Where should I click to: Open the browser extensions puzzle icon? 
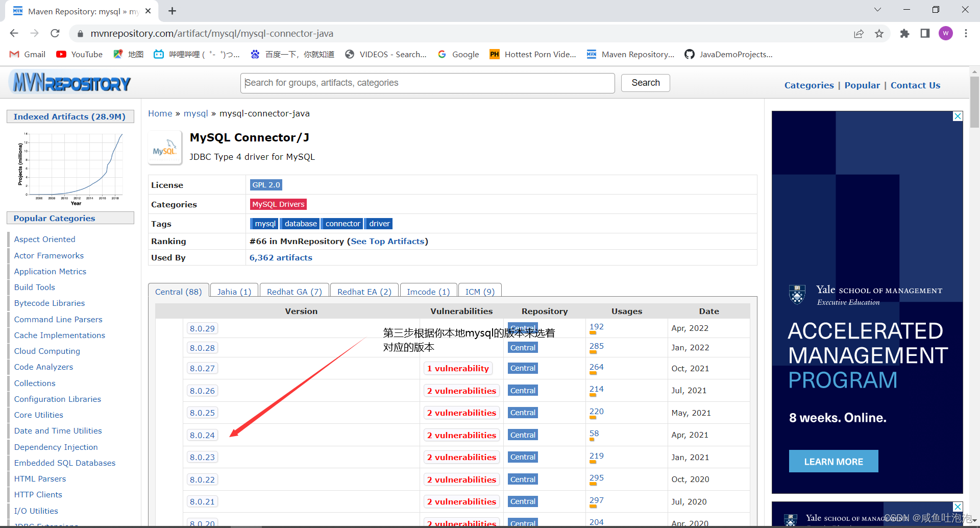pyautogui.click(x=904, y=34)
